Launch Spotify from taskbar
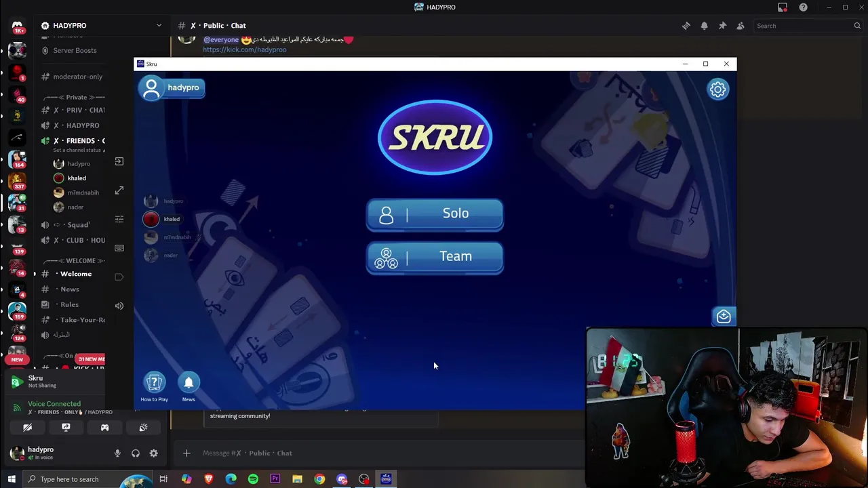This screenshot has height=488, width=868. 253,479
